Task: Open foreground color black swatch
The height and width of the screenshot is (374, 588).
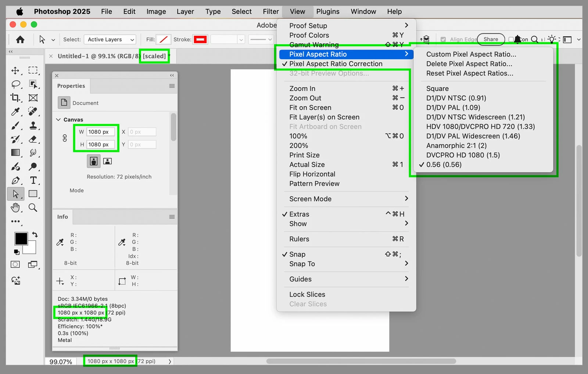Action: pos(21,239)
